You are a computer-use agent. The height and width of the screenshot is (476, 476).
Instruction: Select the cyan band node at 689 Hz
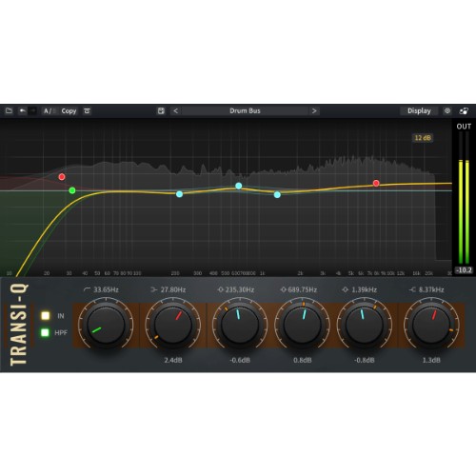tap(239, 186)
